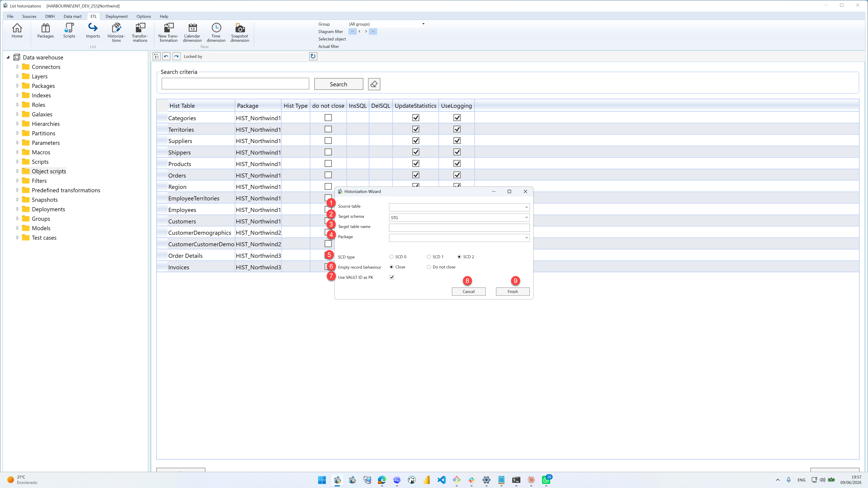868x488 pixels.
Task: Go to next diagram filter arrow
Action: [x=366, y=31]
